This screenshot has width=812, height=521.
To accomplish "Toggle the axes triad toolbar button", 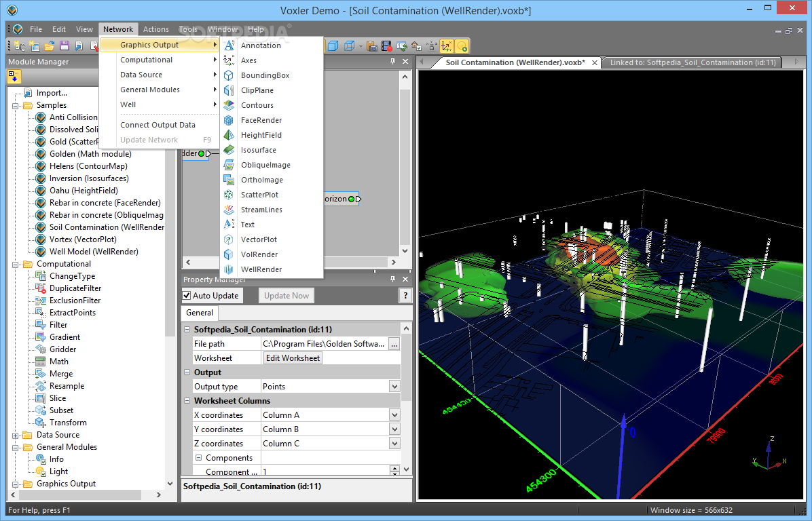I will click(x=446, y=46).
